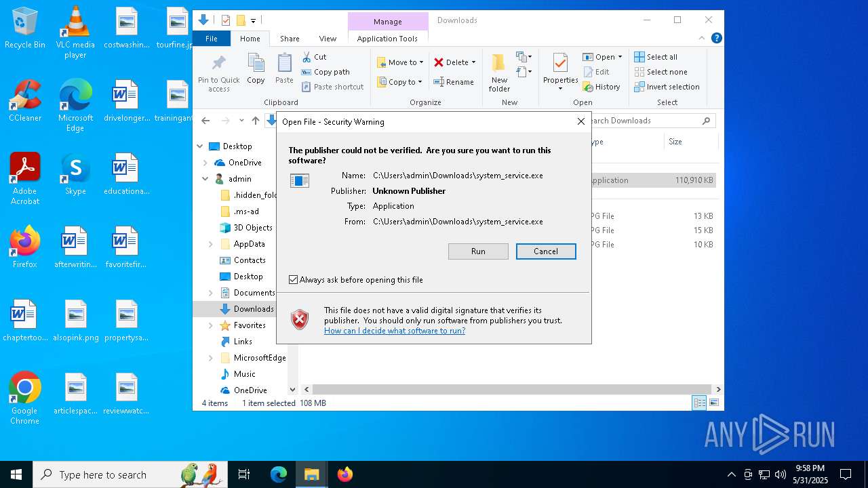Open the Delete dropdown arrow

(x=473, y=62)
